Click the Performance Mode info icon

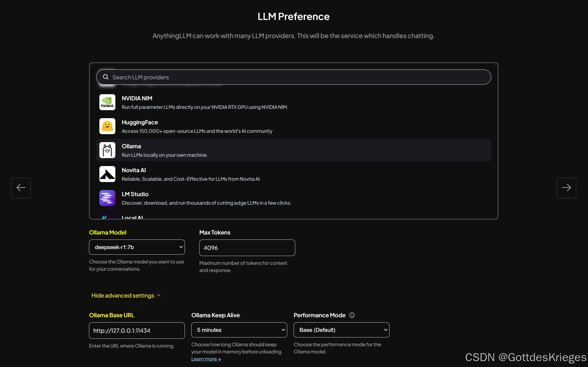(x=352, y=315)
